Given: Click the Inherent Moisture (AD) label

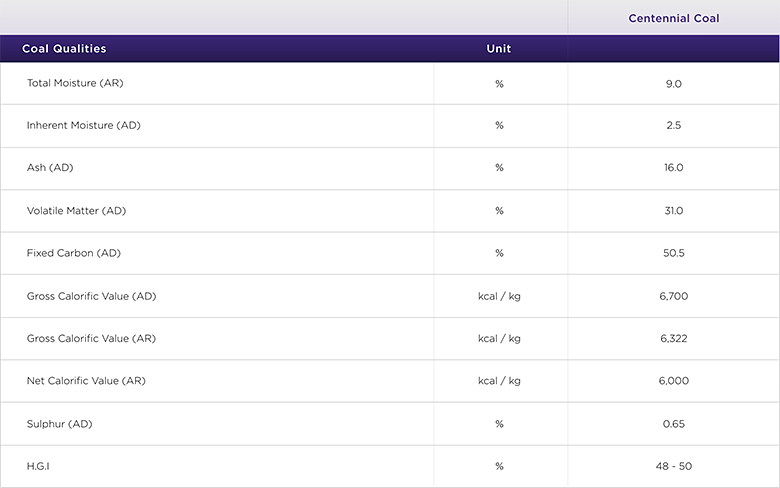Looking at the screenshot, I should pyautogui.click(x=84, y=125).
